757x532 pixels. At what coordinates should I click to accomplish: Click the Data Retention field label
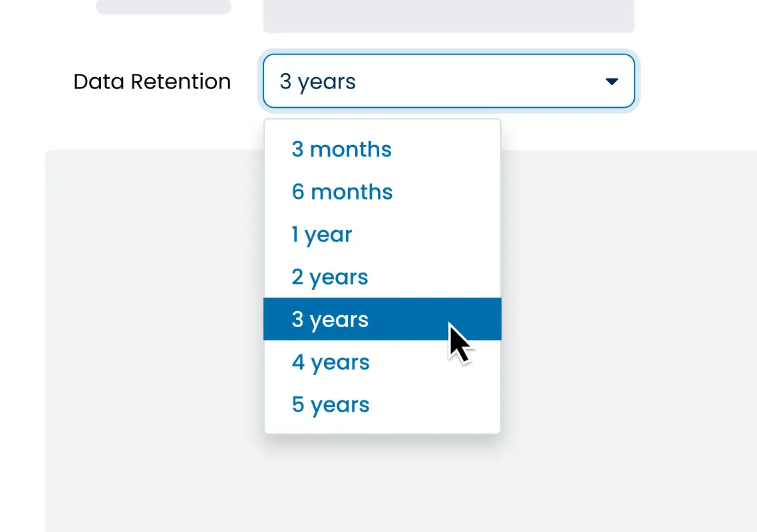point(152,81)
